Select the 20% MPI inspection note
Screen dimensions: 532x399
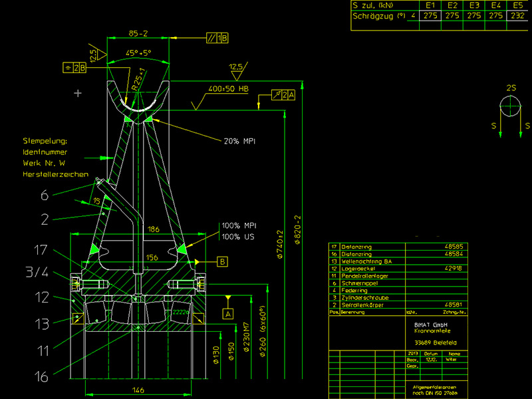(239, 141)
